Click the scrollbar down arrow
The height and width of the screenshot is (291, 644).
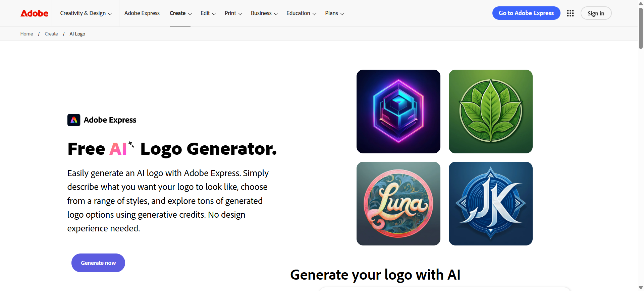(641, 288)
